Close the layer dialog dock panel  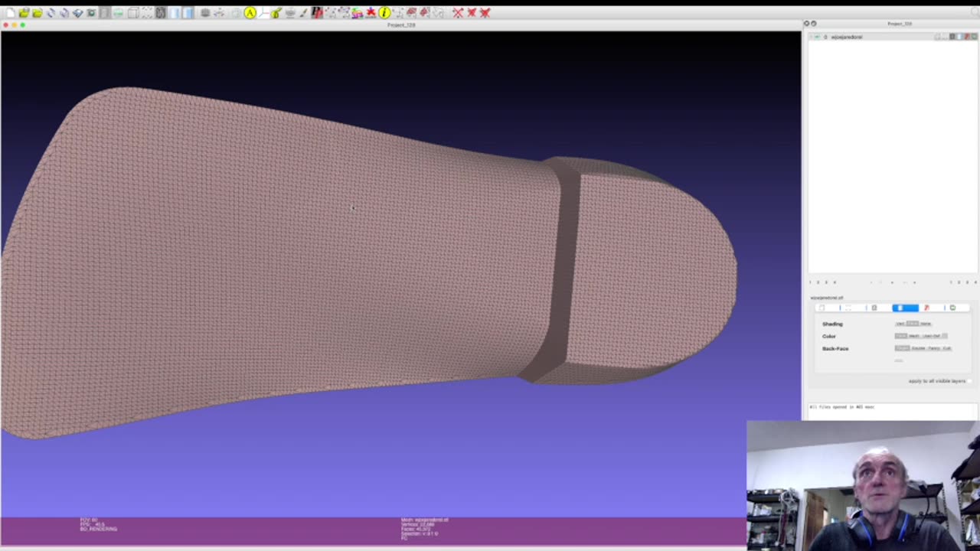806,24
